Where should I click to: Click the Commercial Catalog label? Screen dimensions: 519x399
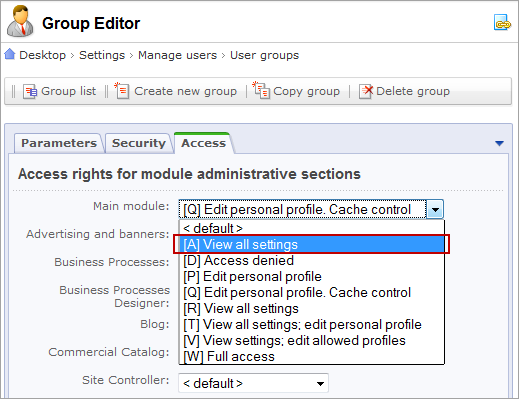[109, 352]
